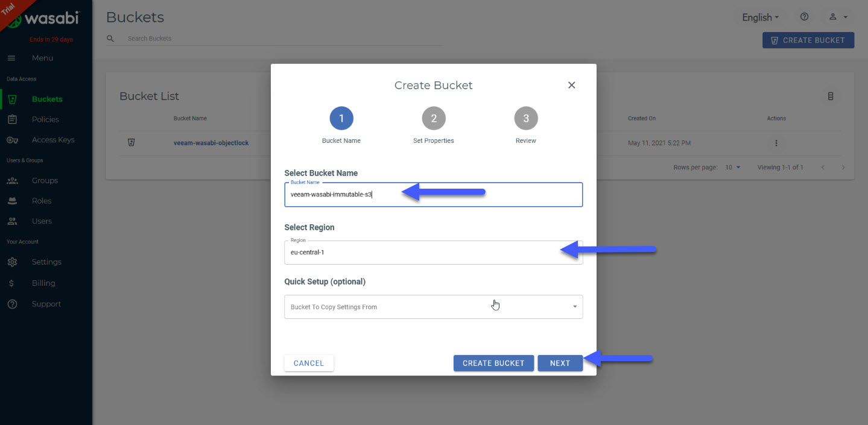Click the Groups people icon
The height and width of the screenshot is (425, 868).
(x=12, y=180)
